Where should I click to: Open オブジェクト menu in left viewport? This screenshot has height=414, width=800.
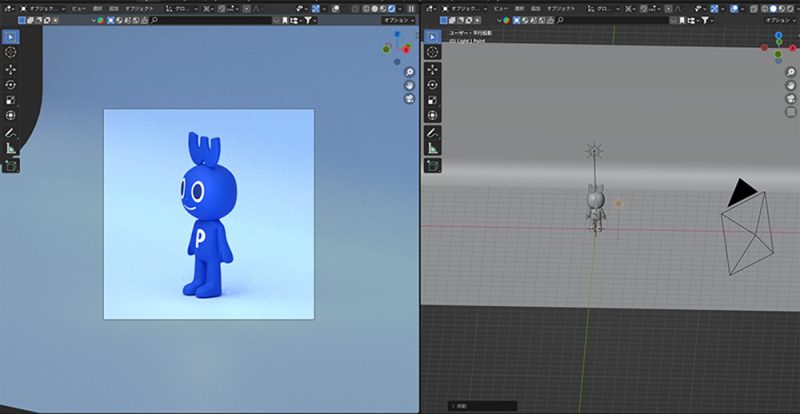click(139, 9)
